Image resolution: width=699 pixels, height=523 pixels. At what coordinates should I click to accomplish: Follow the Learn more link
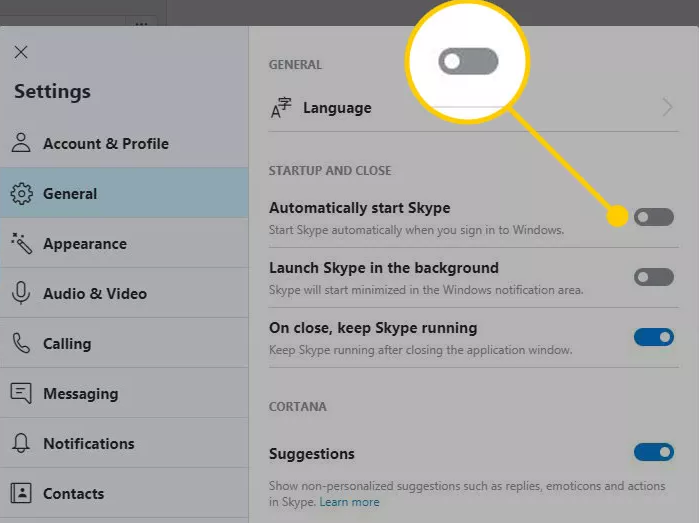350,502
